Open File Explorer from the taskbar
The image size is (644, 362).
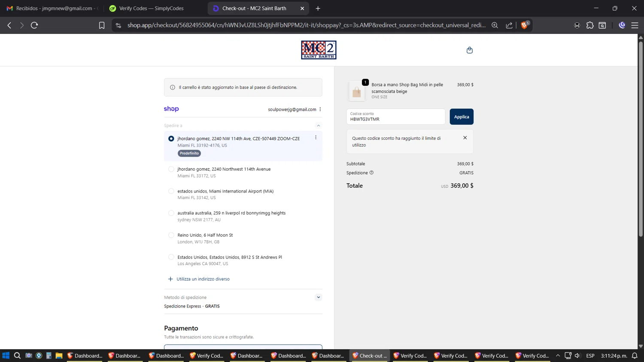tap(59, 356)
